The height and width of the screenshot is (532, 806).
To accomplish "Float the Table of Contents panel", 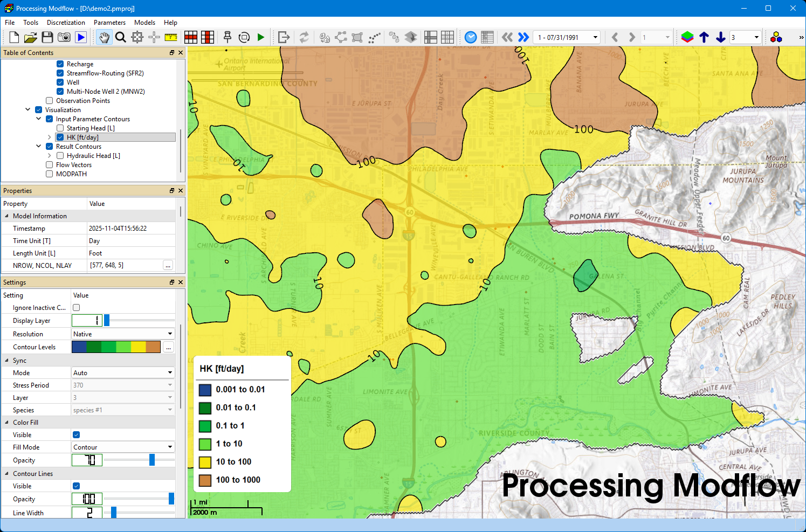I will (172, 53).
